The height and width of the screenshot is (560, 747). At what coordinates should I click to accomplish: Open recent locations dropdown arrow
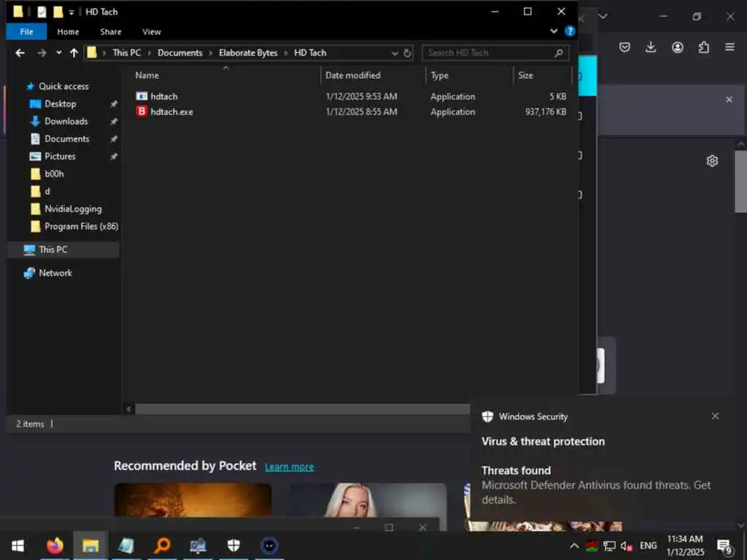click(58, 52)
